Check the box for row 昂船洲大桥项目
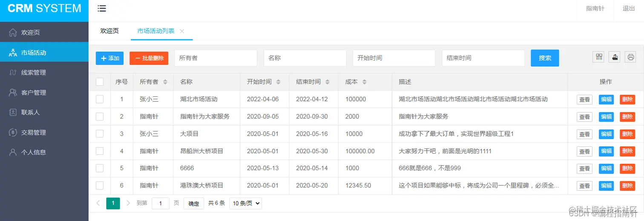 [100, 151]
